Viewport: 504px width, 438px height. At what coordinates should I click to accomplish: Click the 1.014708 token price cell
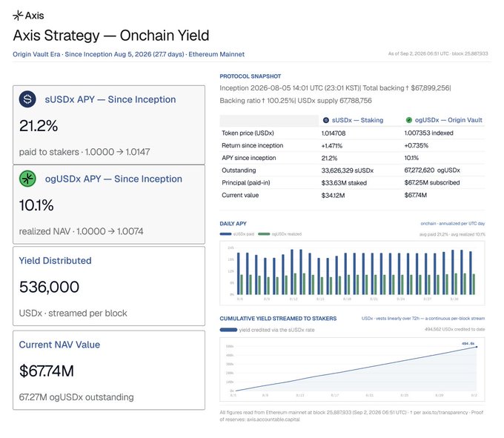(334, 133)
